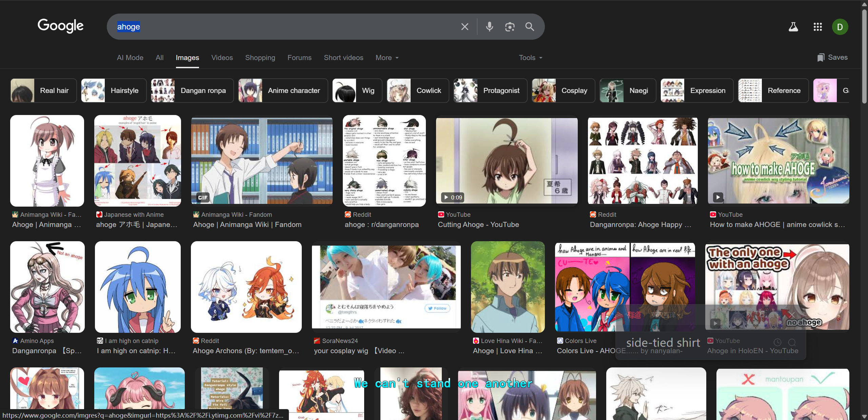
Task: Expand the Tools dropdown
Action: [x=530, y=58]
